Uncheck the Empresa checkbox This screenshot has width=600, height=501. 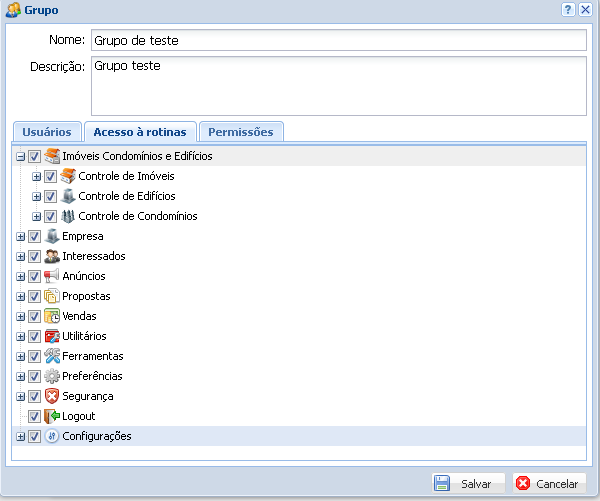tap(35, 237)
